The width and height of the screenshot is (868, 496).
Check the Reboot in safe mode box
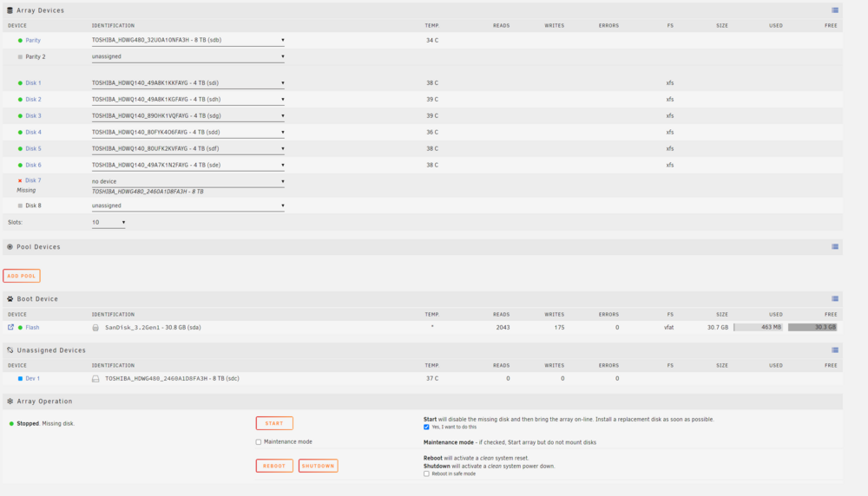(x=426, y=473)
